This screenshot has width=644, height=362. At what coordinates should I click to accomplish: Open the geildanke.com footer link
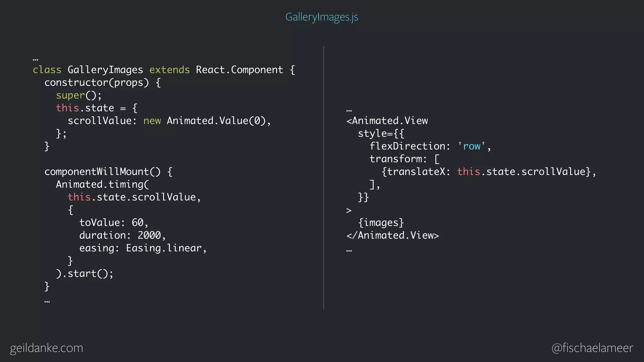click(x=47, y=348)
